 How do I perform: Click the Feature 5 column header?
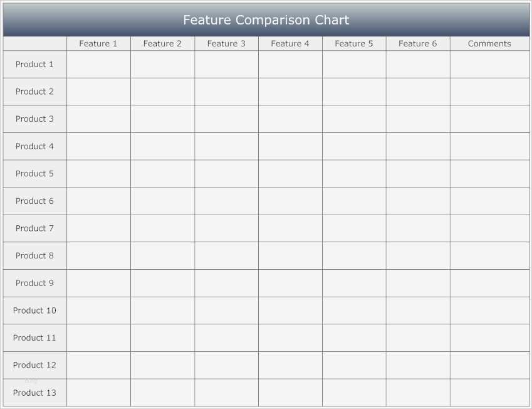point(354,43)
